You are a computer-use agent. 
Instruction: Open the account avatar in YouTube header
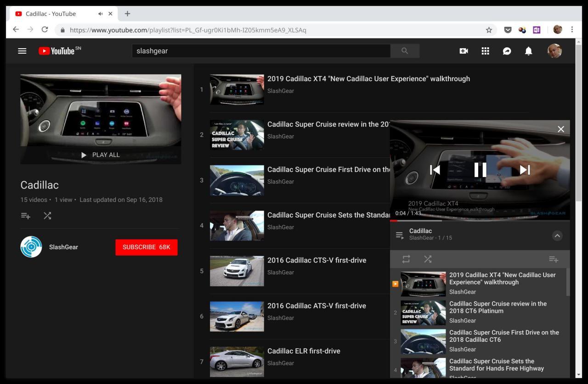pos(554,51)
